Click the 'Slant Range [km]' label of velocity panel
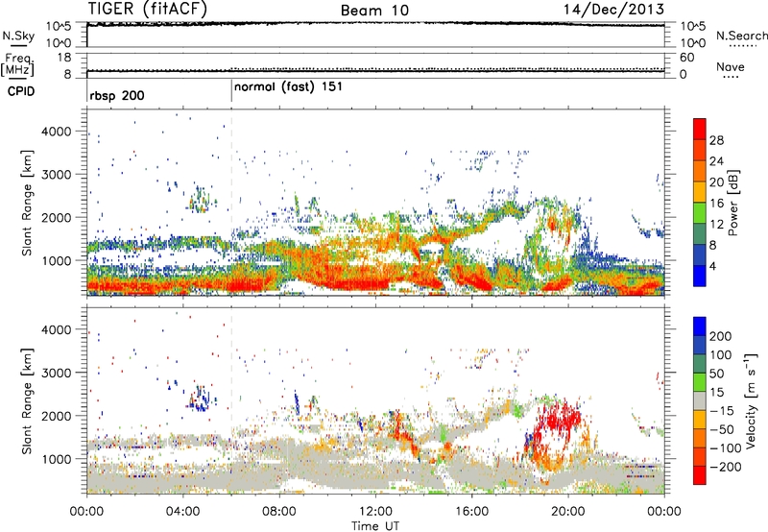This screenshot has width=768, height=532. [27, 400]
